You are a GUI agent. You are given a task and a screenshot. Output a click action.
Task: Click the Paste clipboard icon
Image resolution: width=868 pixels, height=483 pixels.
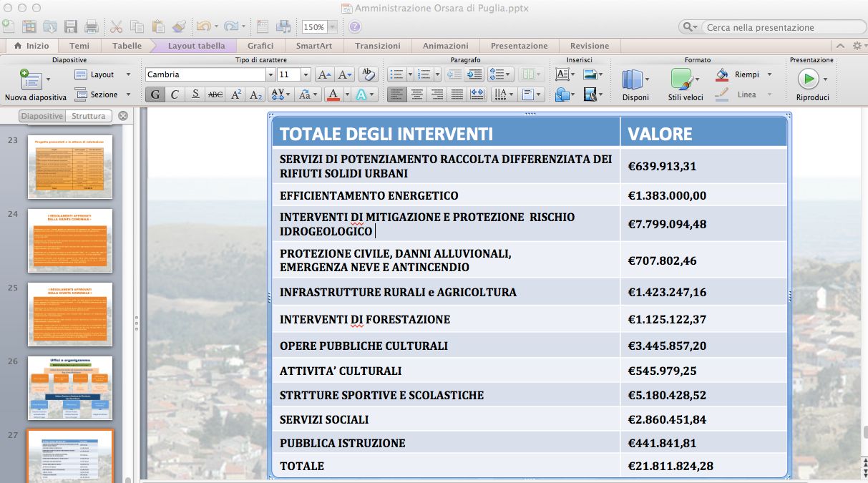[158, 26]
